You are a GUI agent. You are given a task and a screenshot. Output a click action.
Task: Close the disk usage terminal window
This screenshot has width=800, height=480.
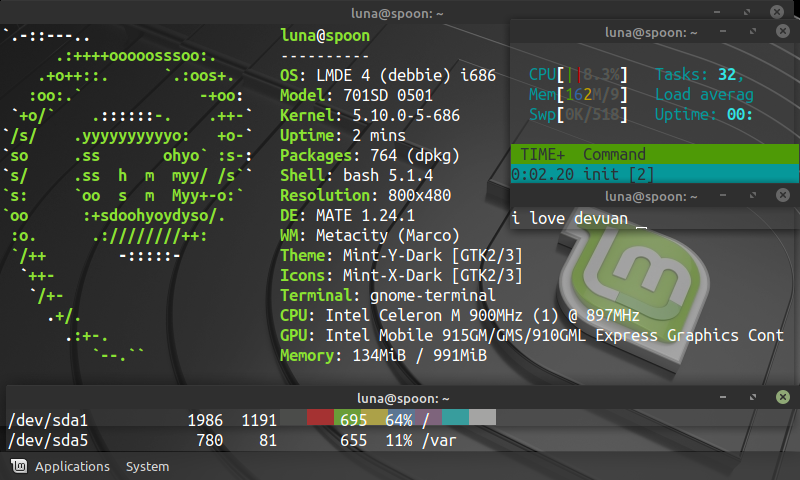coord(783,397)
